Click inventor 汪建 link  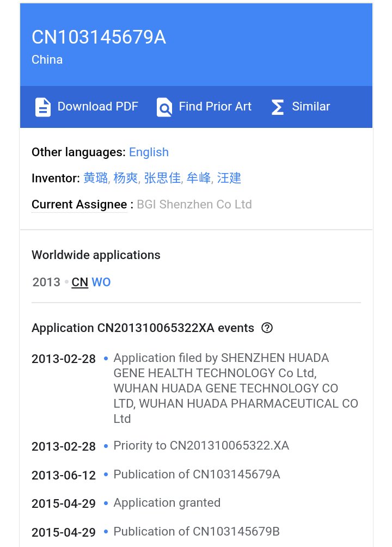pyautogui.click(x=229, y=178)
